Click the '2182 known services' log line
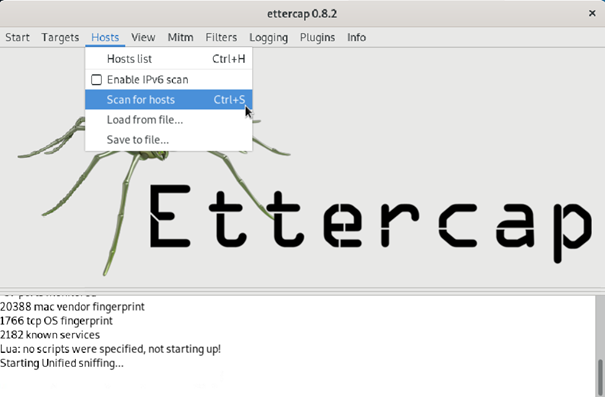The height and width of the screenshot is (397, 605). click(x=50, y=335)
